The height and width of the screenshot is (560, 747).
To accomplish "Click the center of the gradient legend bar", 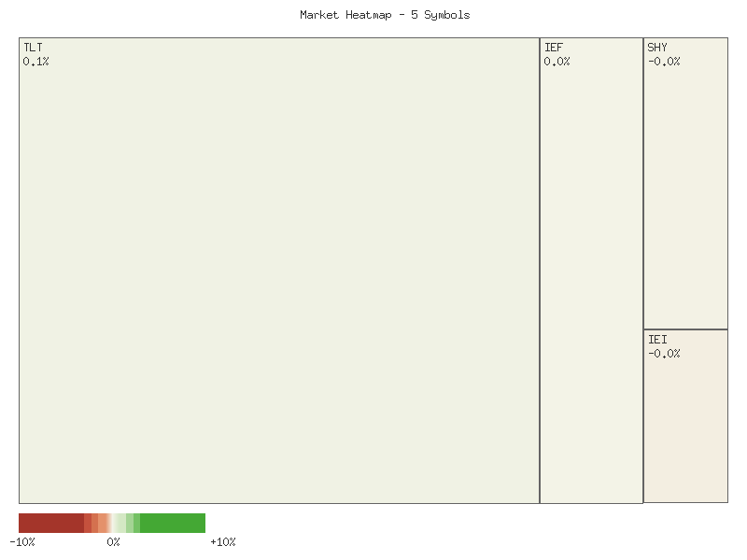I will [x=112, y=524].
